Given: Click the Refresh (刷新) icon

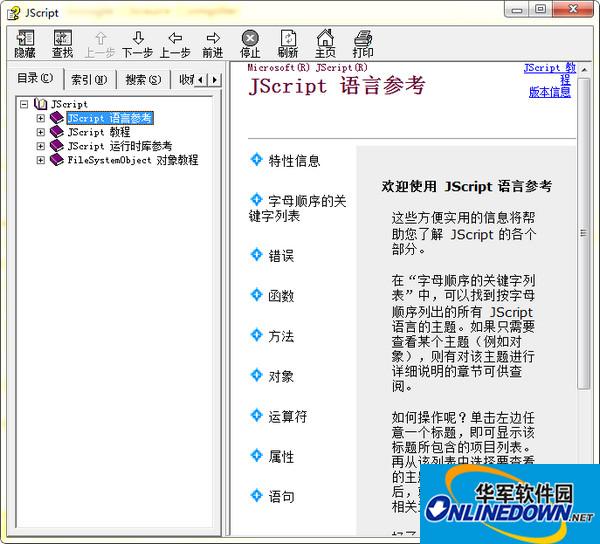Looking at the screenshot, I should tap(288, 38).
